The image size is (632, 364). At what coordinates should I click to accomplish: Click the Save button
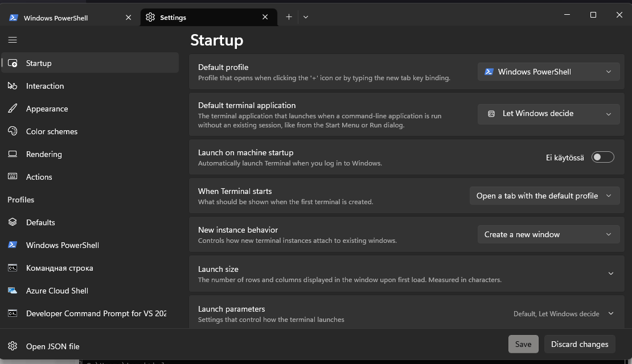click(523, 344)
